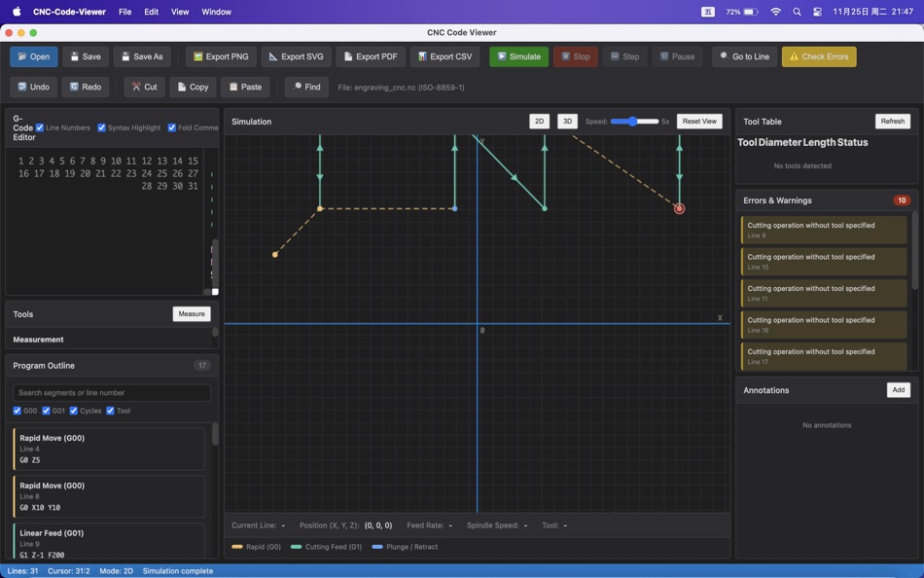Viewport: 924px width, 578px height.
Task: Add a new annotation
Action: (898, 389)
